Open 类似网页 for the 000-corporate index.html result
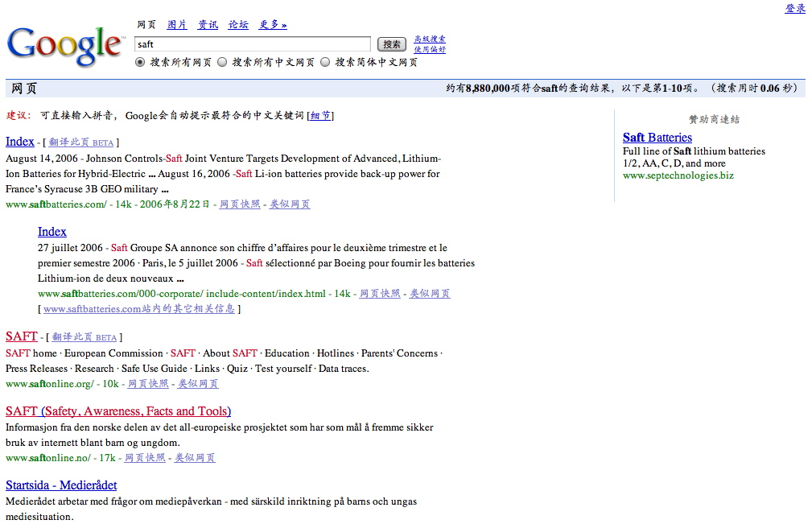 point(430,294)
